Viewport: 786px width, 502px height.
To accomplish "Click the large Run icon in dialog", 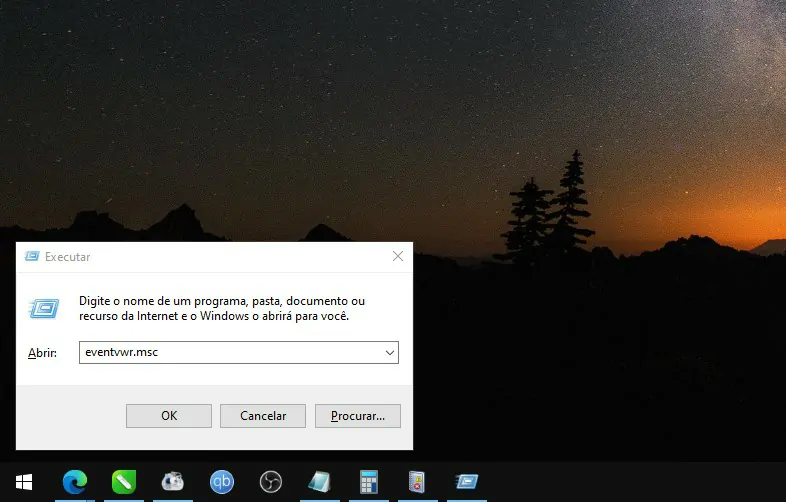I will 44,308.
